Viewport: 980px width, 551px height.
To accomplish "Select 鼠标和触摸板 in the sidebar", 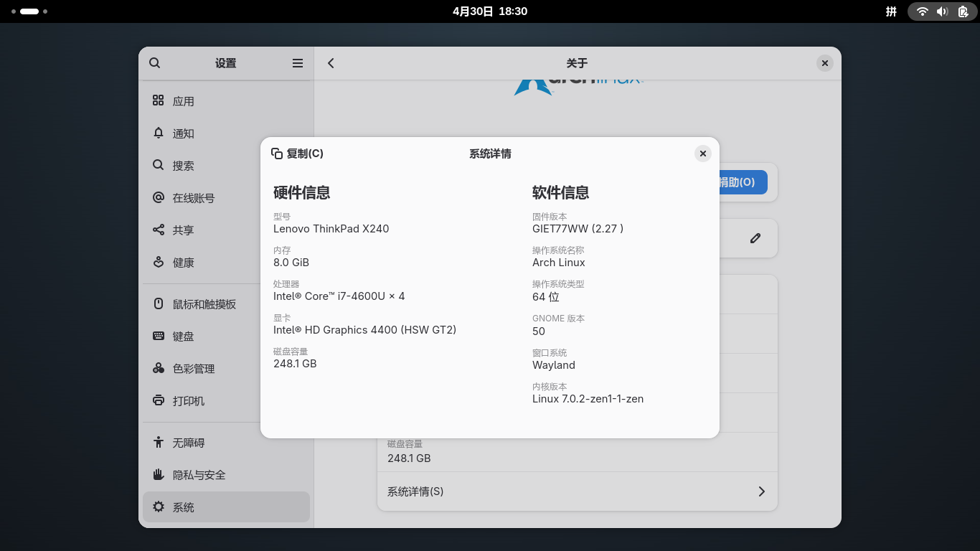I will 204,304.
